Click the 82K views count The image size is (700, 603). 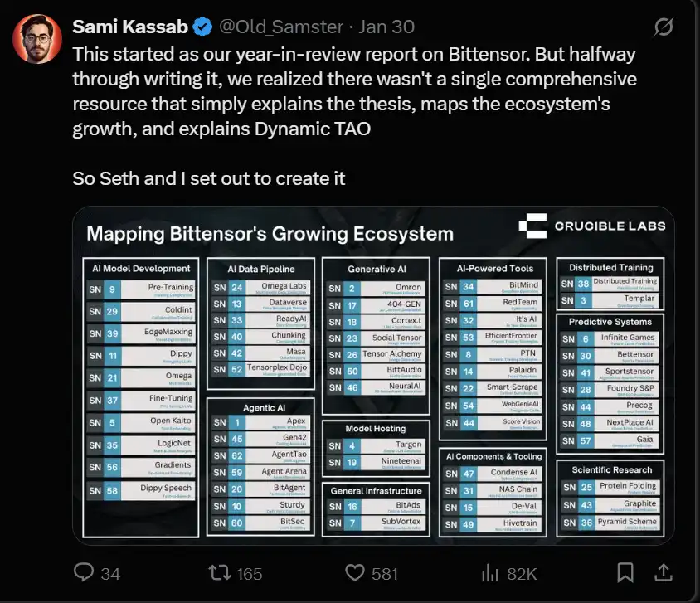(522, 573)
